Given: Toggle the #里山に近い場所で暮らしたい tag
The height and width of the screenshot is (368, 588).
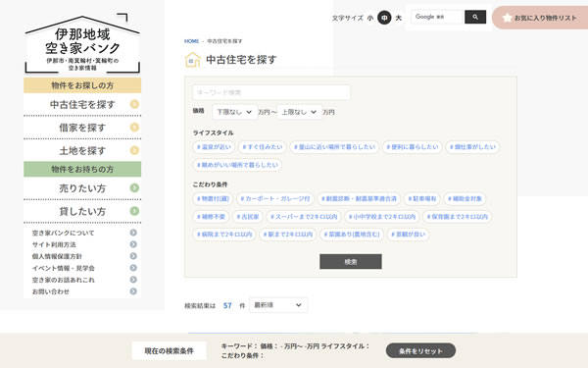Looking at the screenshot, I should click(x=334, y=147).
